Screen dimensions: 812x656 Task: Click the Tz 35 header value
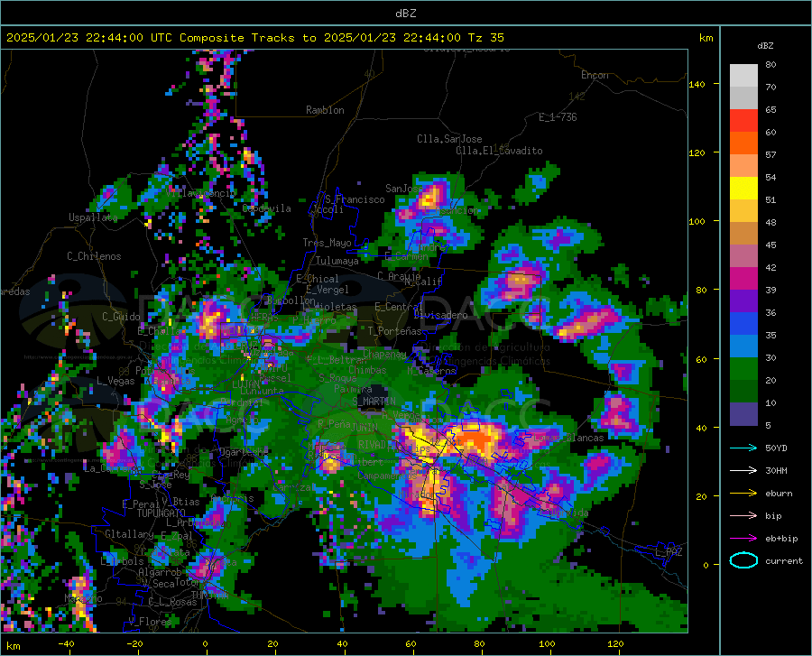click(x=485, y=38)
